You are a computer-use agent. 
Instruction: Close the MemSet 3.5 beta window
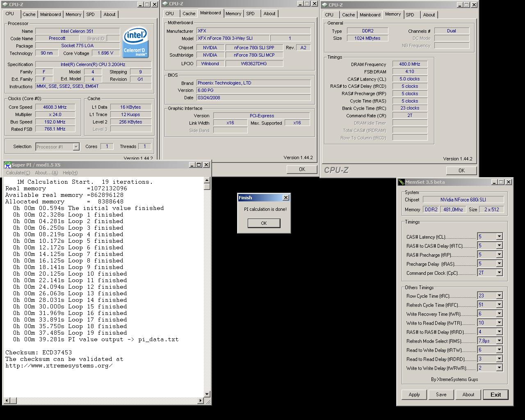[x=509, y=182]
